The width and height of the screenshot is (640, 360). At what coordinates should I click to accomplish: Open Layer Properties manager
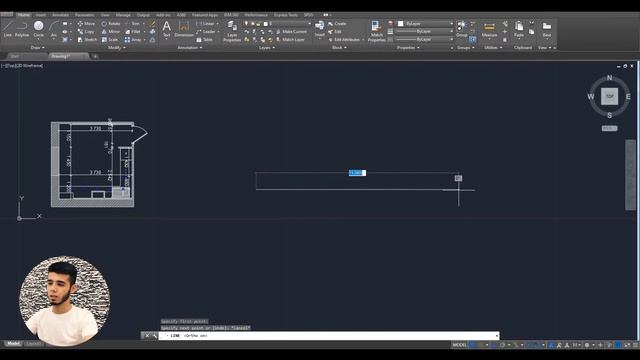[232, 31]
